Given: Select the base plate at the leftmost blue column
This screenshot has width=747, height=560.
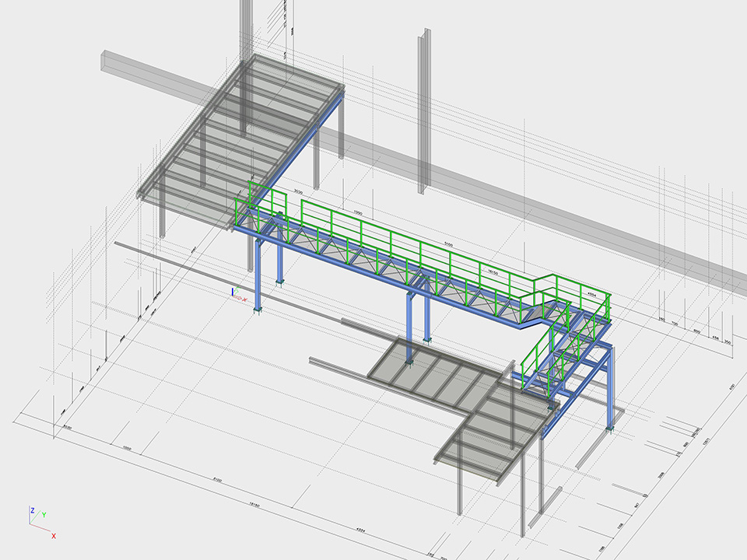Looking at the screenshot, I should [258, 311].
